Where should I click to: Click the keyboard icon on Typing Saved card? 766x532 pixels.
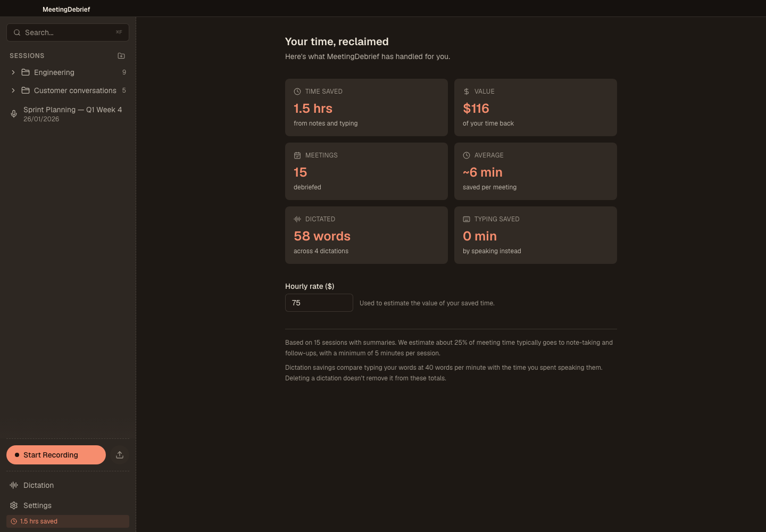(467, 219)
